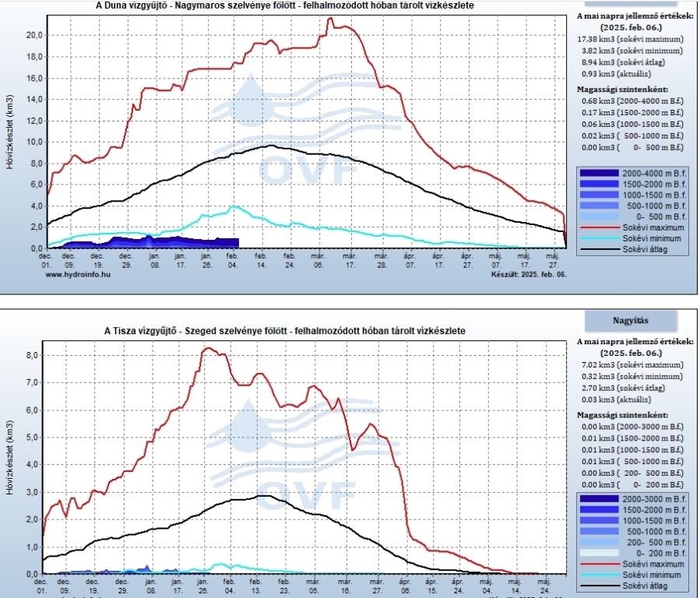
Task: Click the Tisza vízgyűjtő chart title
Action: point(285,331)
